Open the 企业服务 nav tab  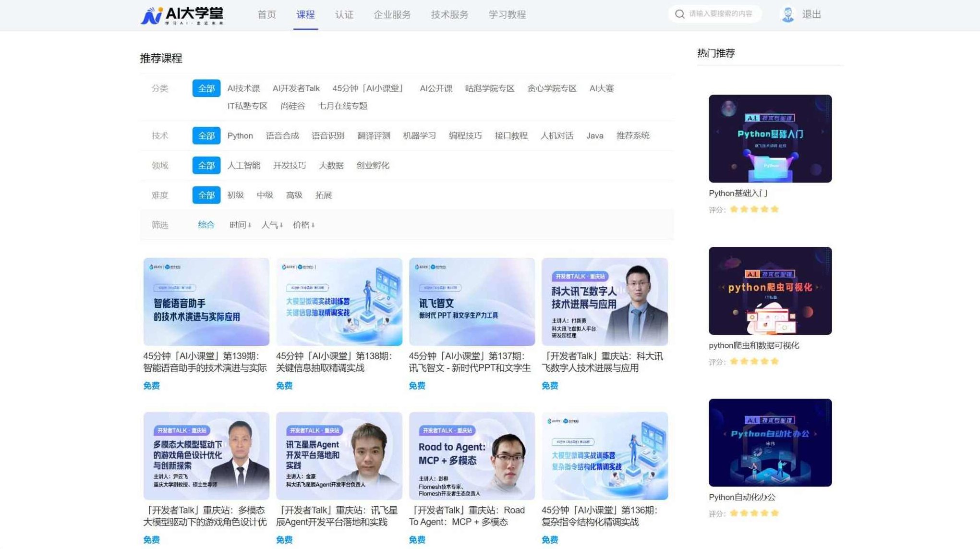pyautogui.click(x=392, y=14)
